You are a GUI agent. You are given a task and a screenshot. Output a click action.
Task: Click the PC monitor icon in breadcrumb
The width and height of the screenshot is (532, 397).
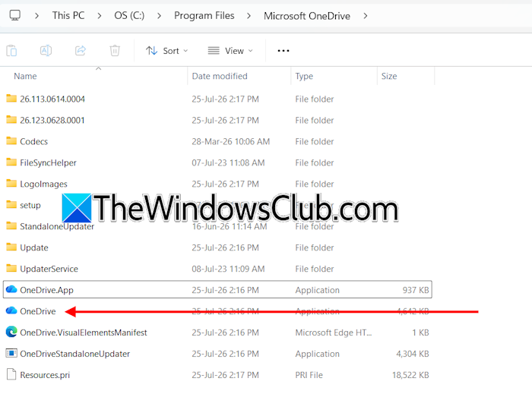[14, 15]
